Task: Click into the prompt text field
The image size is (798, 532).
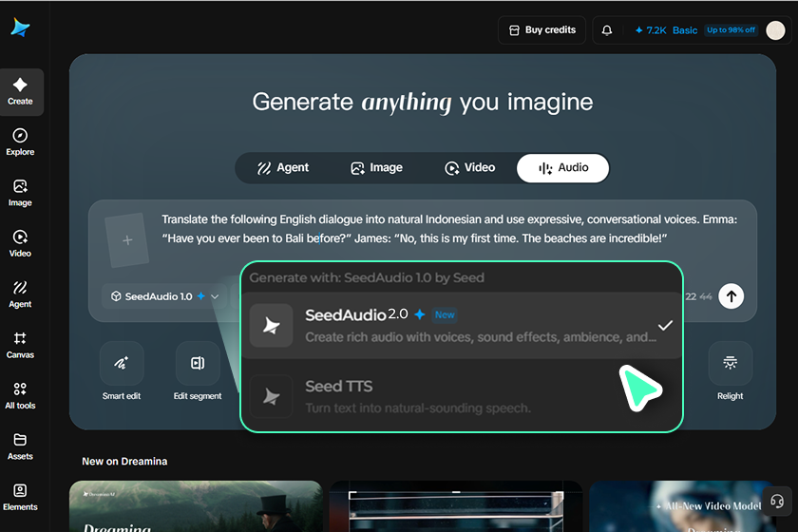Action: [448, 229]
